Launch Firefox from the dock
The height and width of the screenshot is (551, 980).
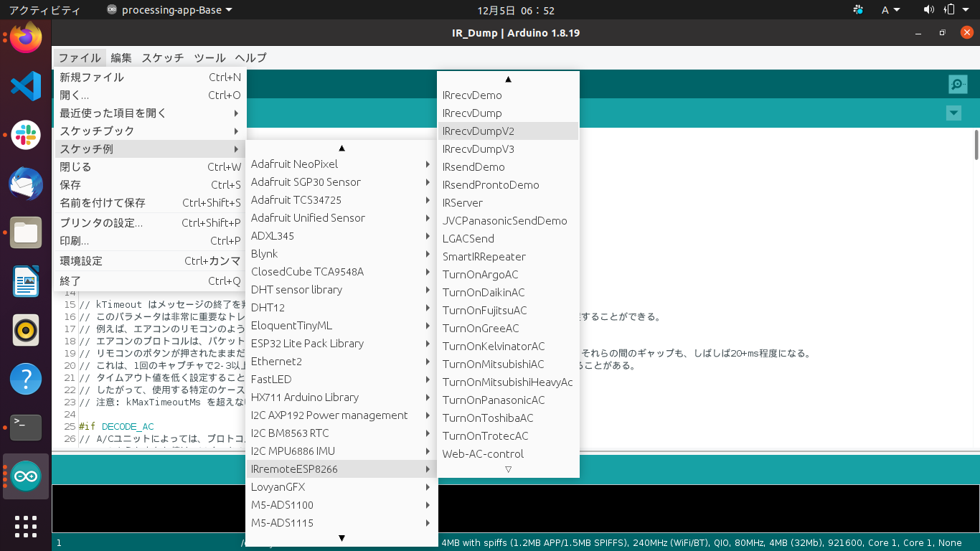[x=26, y=38]
